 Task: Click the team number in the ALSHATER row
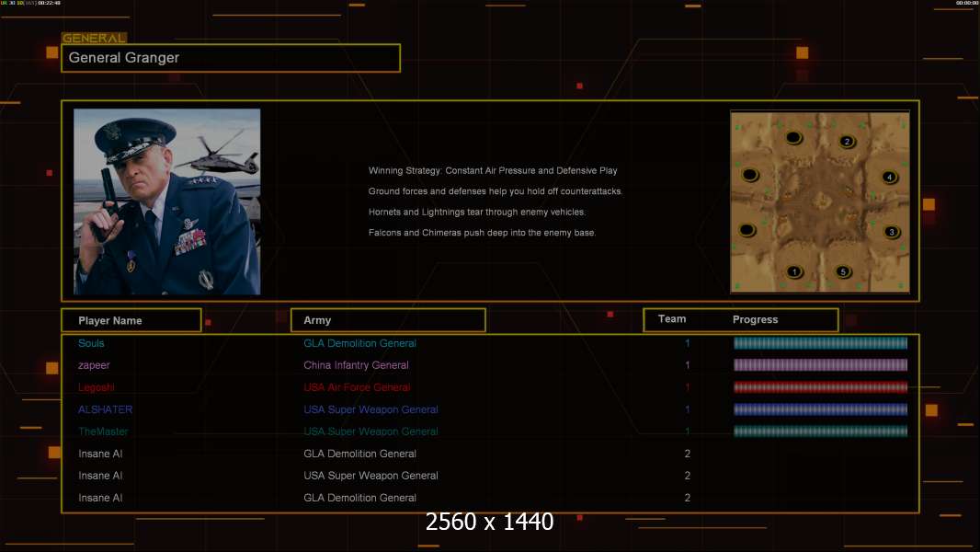click(x=687, y=409)
